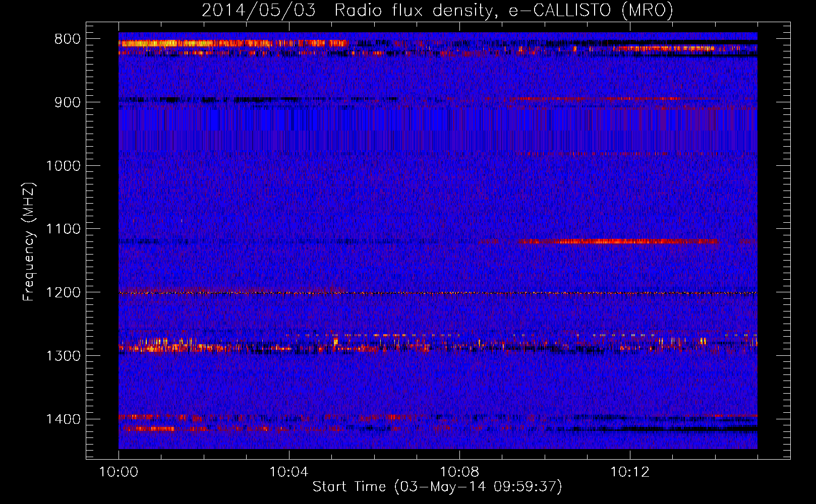Click the plot title 'Radio flux density, e-CALLISTO (MRO)'
This screenshot has width=816, height=504.
(504, 10)
